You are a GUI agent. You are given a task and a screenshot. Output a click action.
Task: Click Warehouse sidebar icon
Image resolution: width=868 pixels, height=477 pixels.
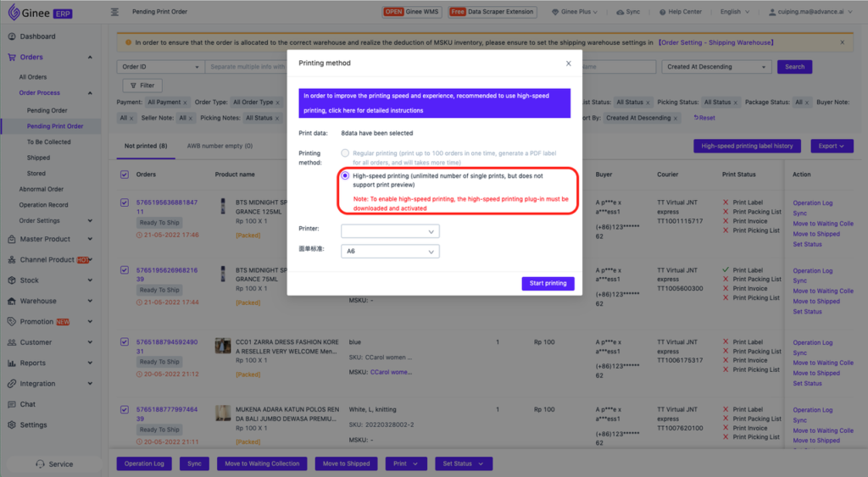(12, 301)
